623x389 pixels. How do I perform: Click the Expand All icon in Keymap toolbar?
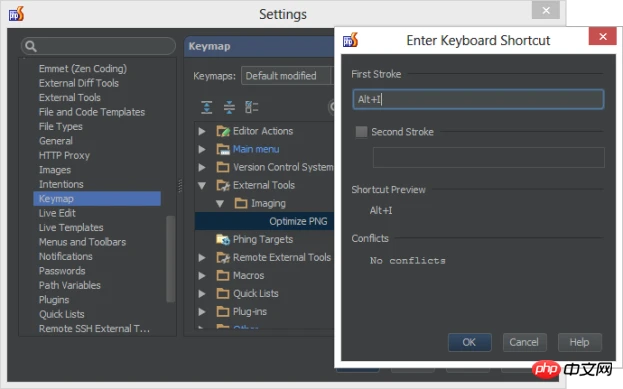(x=206, y=107)
